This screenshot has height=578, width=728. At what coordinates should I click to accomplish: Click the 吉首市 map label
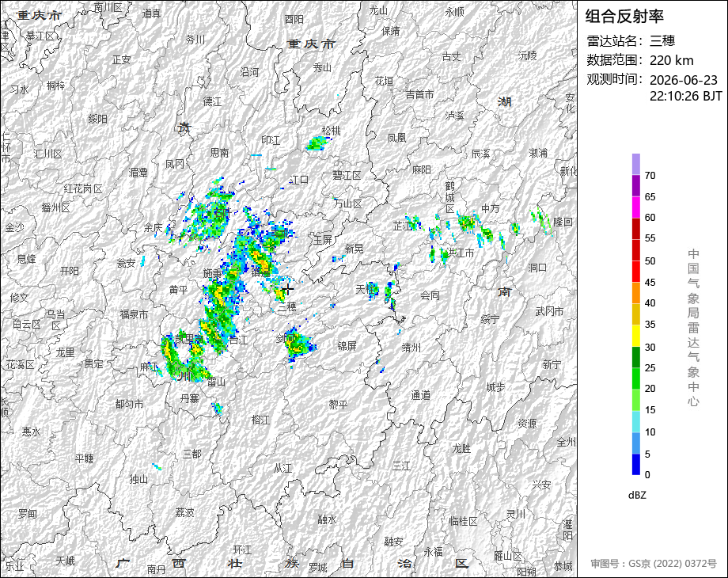pos(419,95)
